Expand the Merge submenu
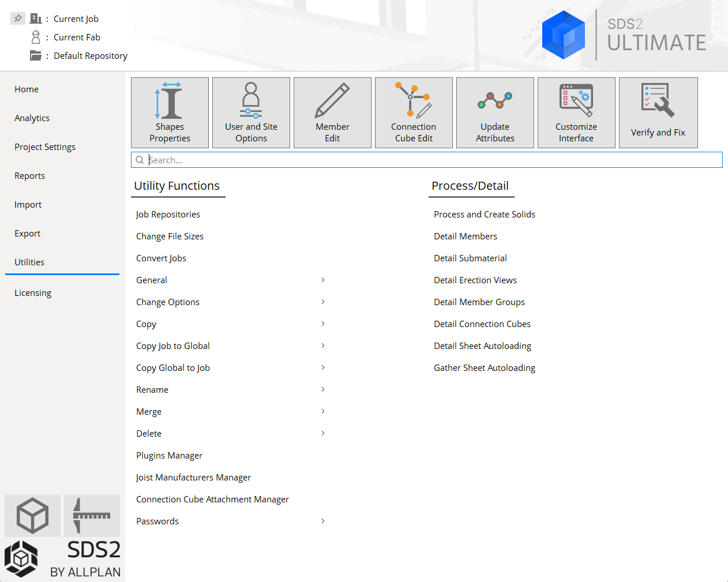The width and height of the screenshot is (728, 582). pyautogui.click(x=323, y=411)
